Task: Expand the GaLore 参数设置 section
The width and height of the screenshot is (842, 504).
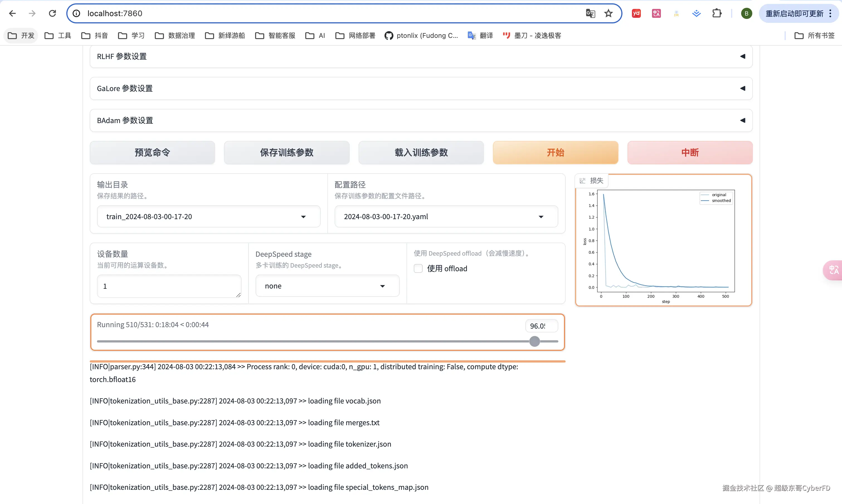Action: click(x=421, y=88)
